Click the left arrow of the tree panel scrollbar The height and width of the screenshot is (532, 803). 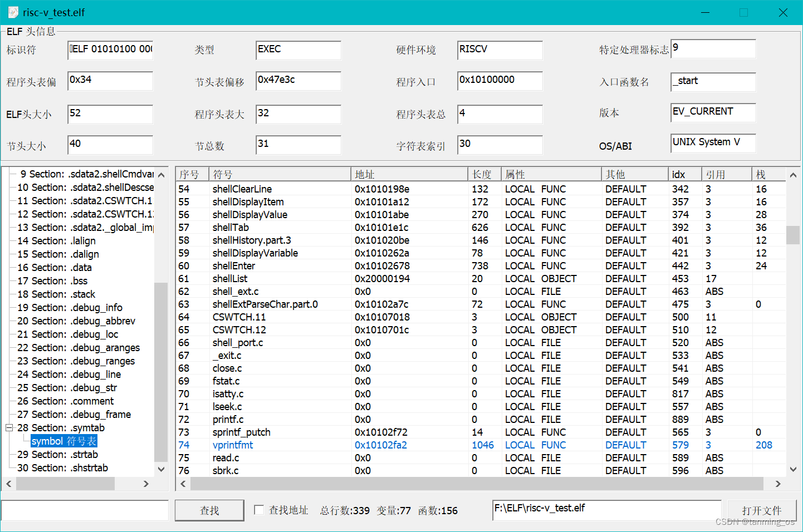pyautogui.click(x=8, y=484)
